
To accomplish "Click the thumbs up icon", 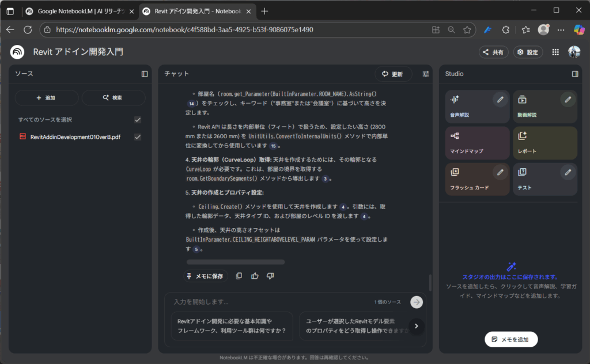I will pyautogui.click(x=255, y=276).
